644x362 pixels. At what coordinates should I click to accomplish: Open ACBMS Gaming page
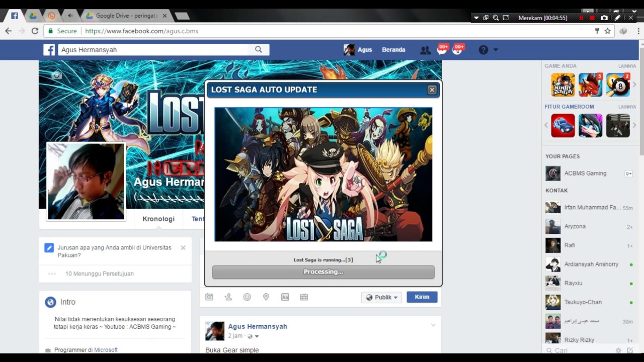coord(585,173)
